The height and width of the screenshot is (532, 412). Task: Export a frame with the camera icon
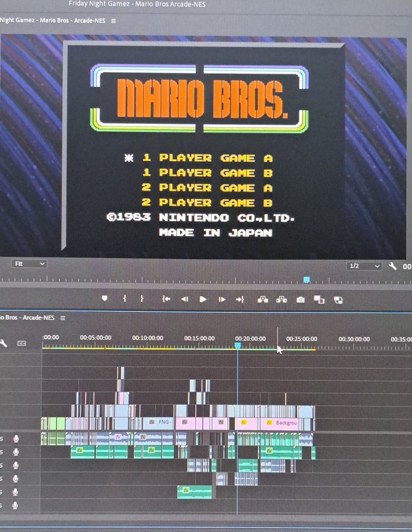point(300,300)
